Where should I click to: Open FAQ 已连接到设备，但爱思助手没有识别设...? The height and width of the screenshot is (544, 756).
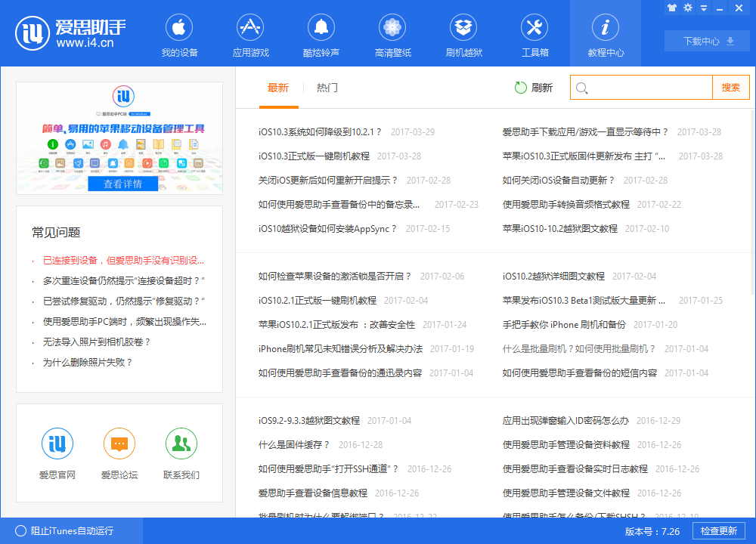(x=123, y=260)
